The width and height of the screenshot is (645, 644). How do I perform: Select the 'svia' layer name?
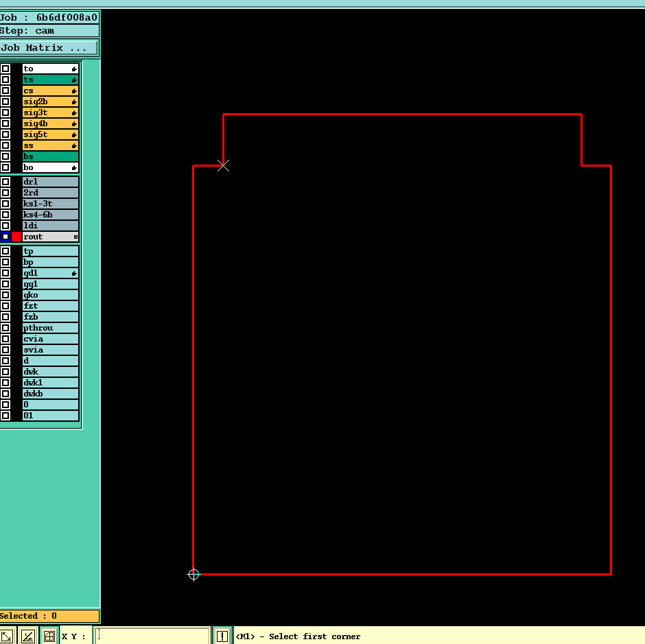[51, 350]
